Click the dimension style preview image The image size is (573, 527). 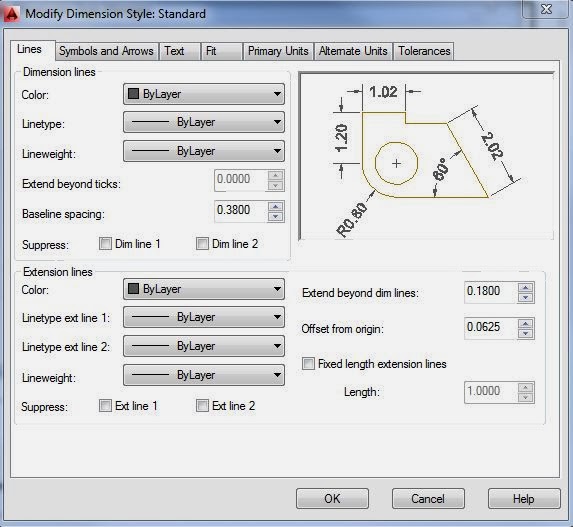click(426, 156)
